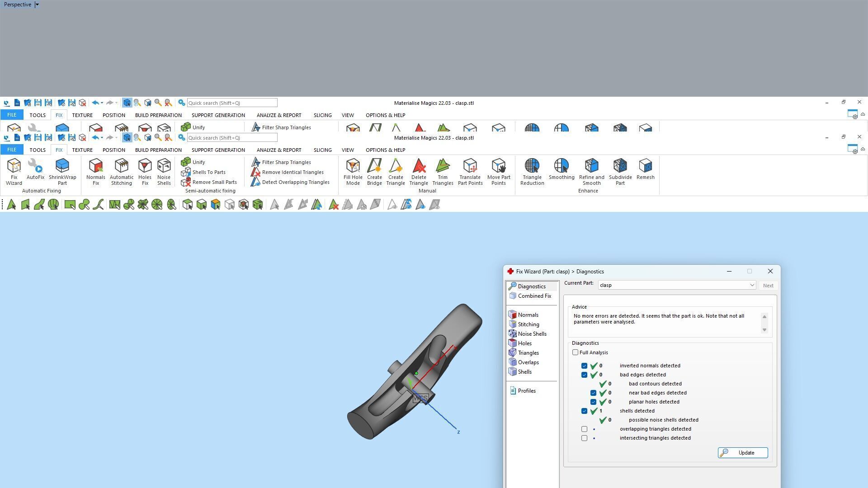868x488 pixels.
Task: Click the Normals Fix icon
Action: 95,171
